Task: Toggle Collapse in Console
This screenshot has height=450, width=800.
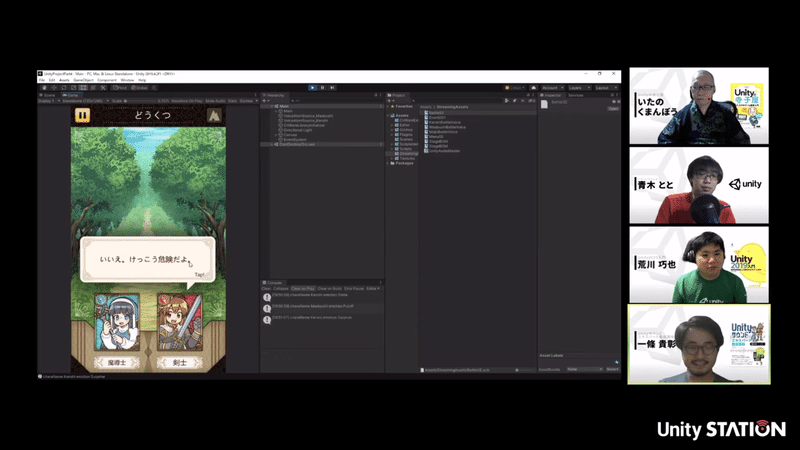Action: pyautogui.click(x=281, y=289)
